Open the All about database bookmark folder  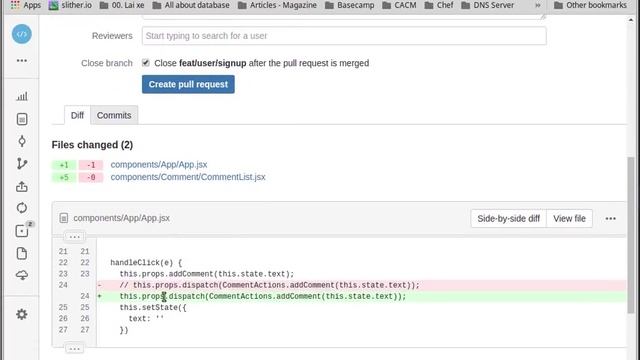click(x=191, y=5)
